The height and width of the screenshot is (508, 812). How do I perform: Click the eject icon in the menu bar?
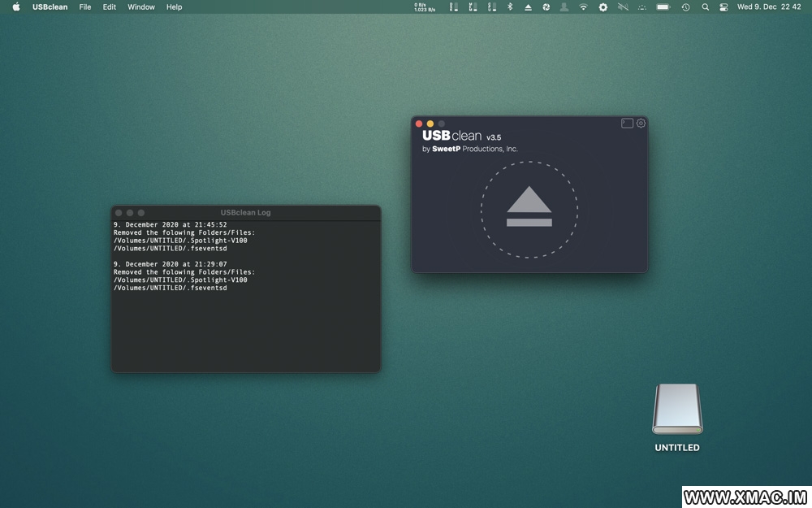529,7
